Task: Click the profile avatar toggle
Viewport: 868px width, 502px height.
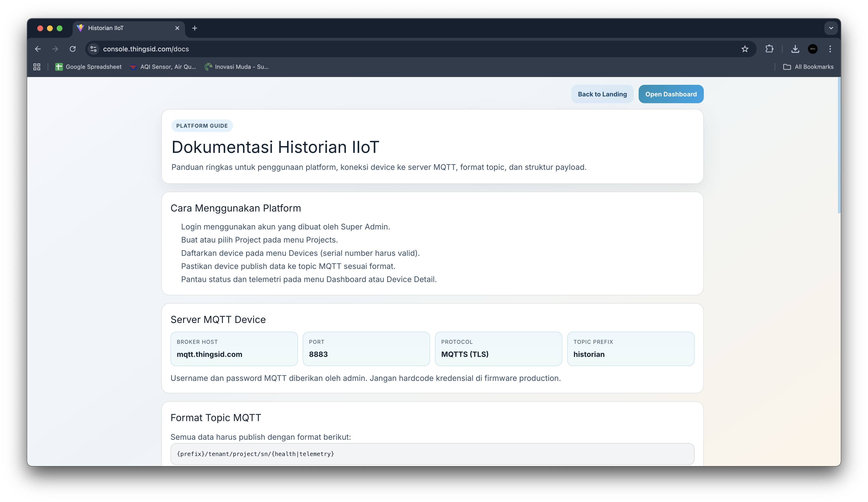Action: pyautogui.click(x=813, y=49)
